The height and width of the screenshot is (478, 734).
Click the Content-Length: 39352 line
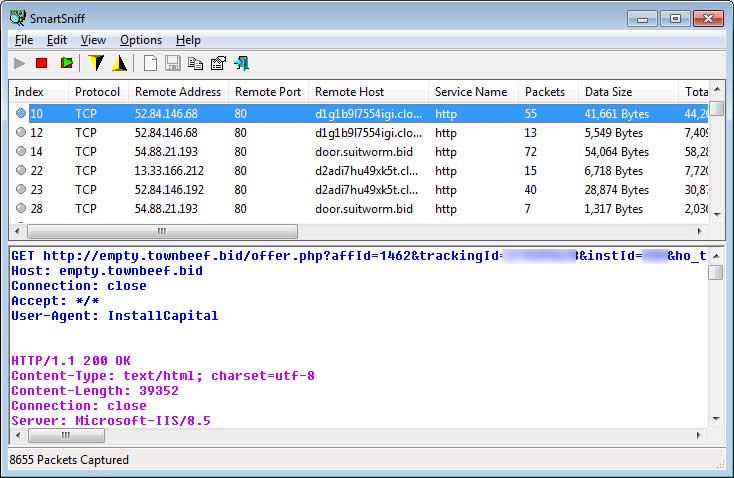pos(95,391)
